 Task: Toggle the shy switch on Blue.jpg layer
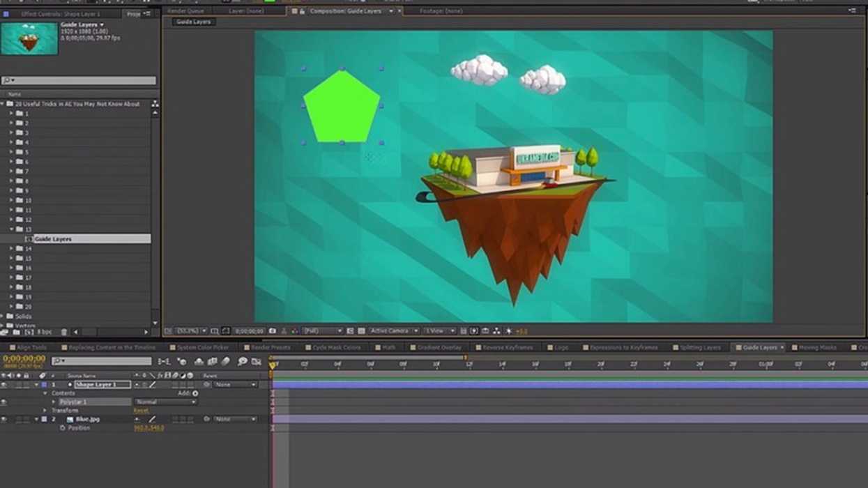(137, 419)
